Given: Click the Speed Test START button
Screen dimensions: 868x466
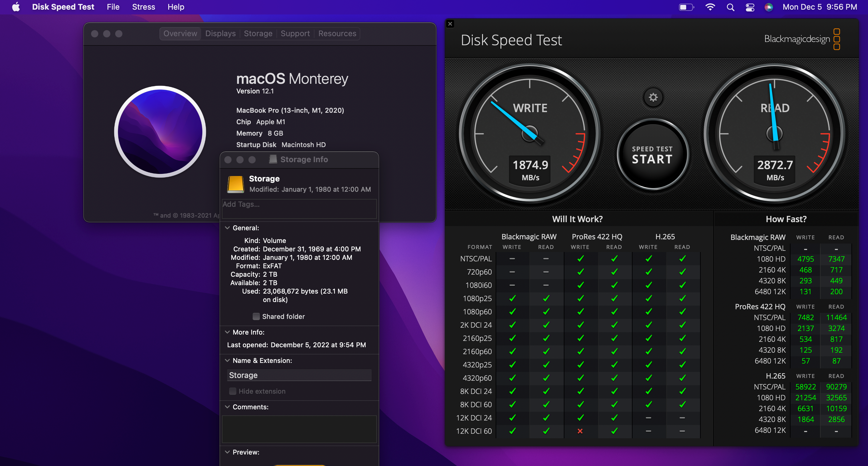Looking at the screenshot, I should click(652, 155).
